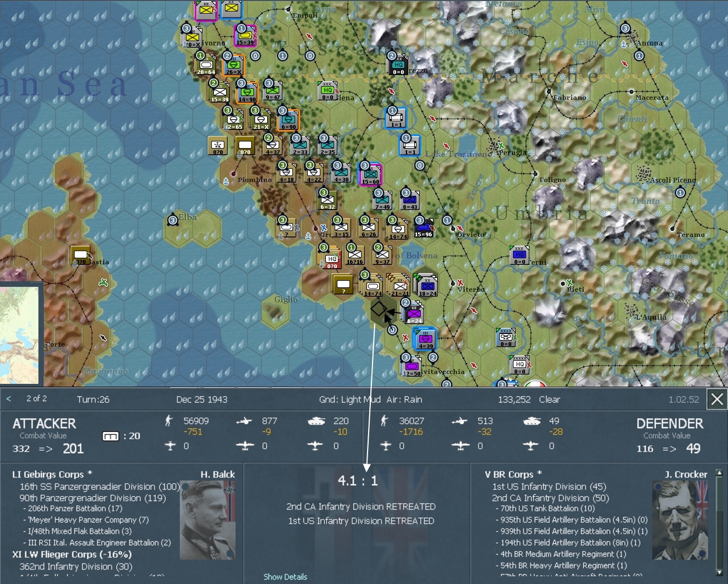Select the 15=39 yellow counter with magenta border
The width and height of the screenshot is (728, 584).
pos(245,36)
